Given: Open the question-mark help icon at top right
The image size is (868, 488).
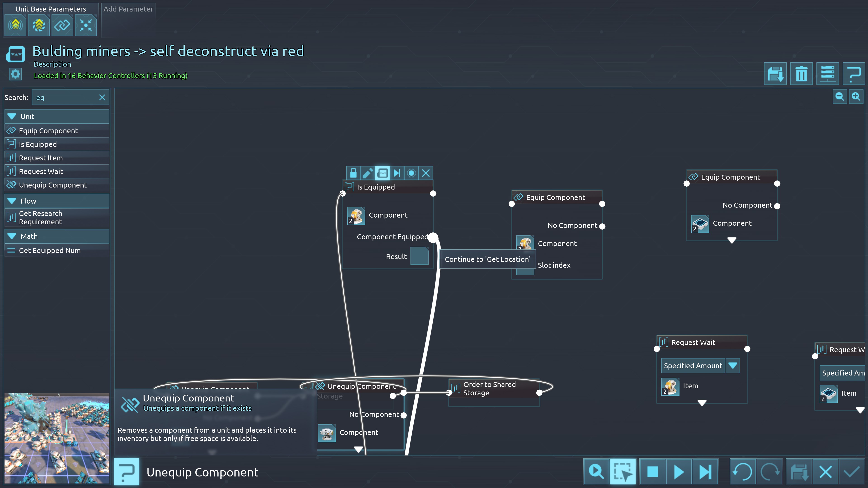Looking at the screenshot, I should 854,74.
